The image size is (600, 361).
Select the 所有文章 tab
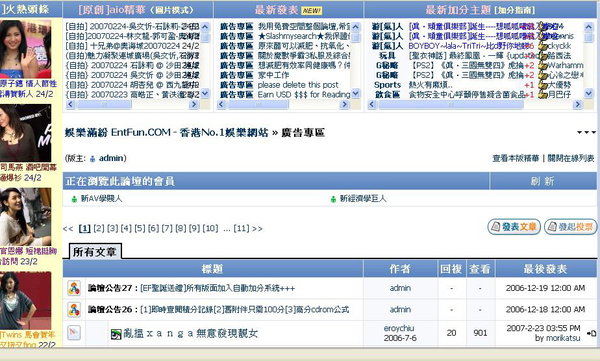coord(95,252)
